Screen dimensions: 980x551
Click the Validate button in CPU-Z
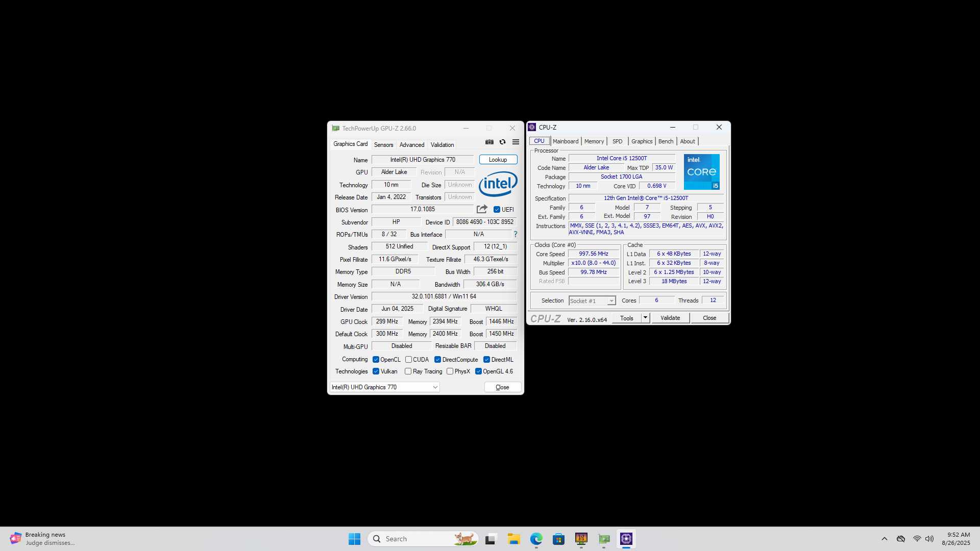click(670, 318)
